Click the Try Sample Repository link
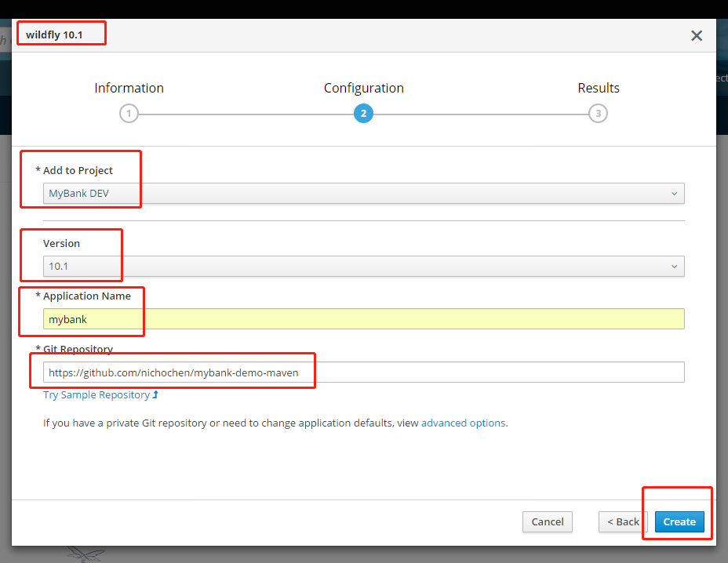The image size is (728, 563). click(96, 395)
